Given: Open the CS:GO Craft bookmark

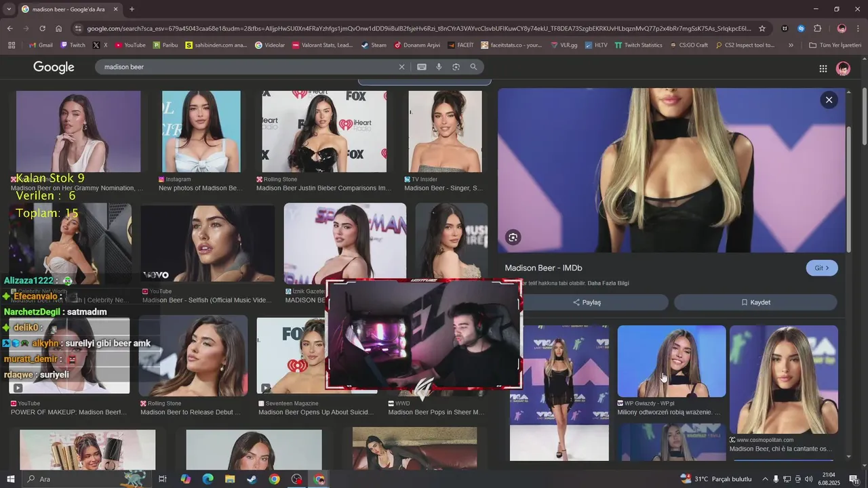Looking at the screenshot, I should tap(688, 45).
